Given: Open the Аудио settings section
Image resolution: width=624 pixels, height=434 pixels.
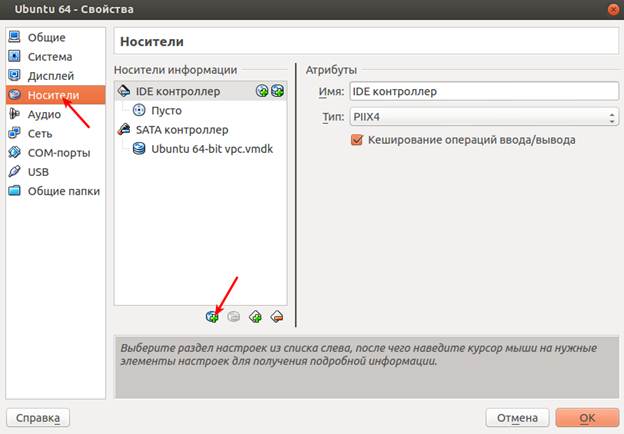Looking at the screenshot, I should tap(55, 114).
